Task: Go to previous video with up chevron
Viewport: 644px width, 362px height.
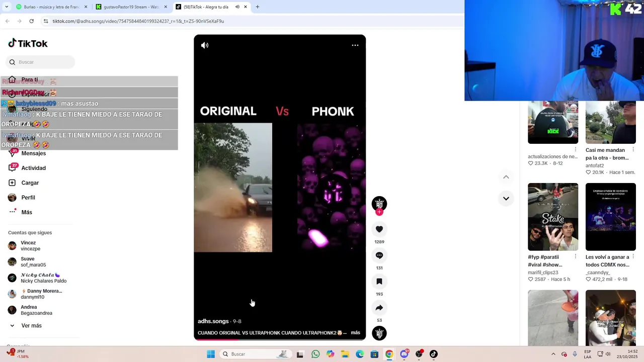Action: coord(506,177)
